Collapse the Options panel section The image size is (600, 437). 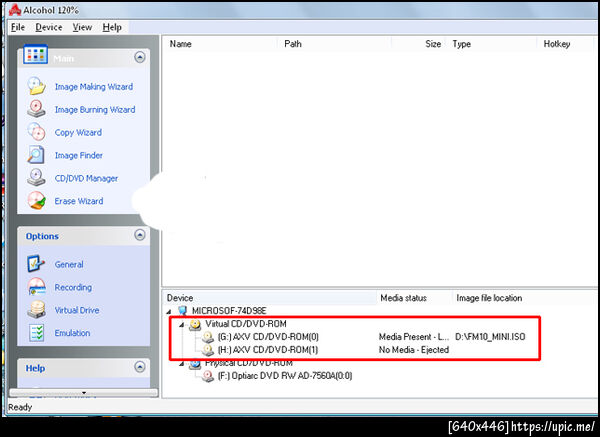(x=140, y=235)
